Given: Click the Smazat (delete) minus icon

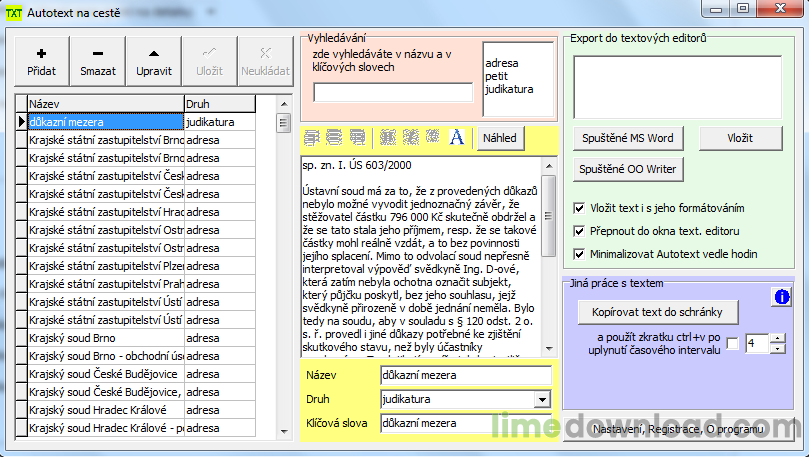Looking at the screenshot, I should 98,54.
